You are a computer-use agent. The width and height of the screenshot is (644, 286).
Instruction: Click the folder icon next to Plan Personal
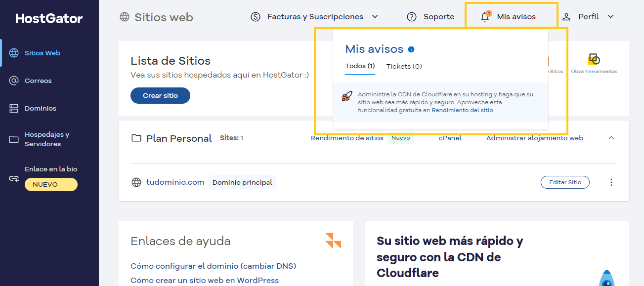[x=136, y=138]
